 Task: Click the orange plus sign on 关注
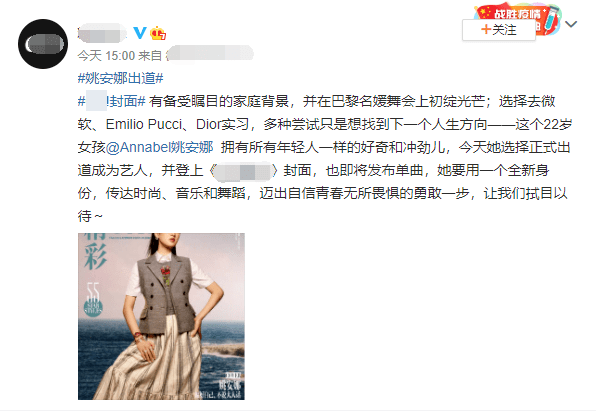486,29
